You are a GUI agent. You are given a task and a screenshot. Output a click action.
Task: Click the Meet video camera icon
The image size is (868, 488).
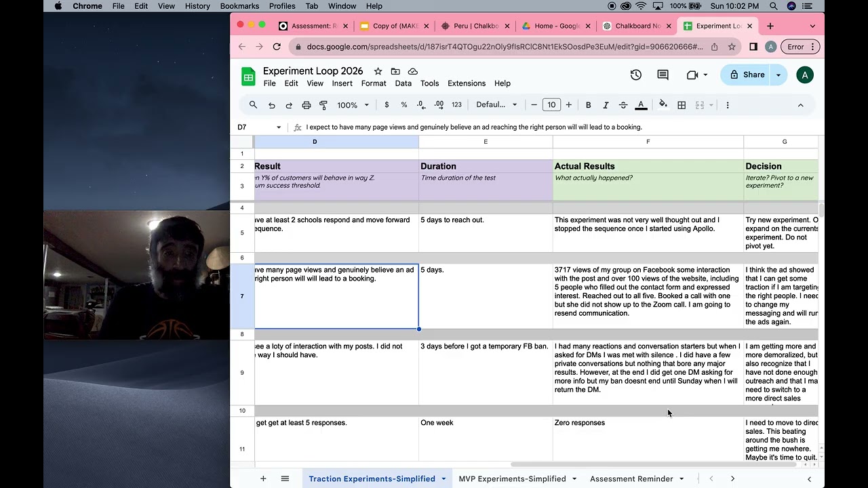(x=692, y=75)
